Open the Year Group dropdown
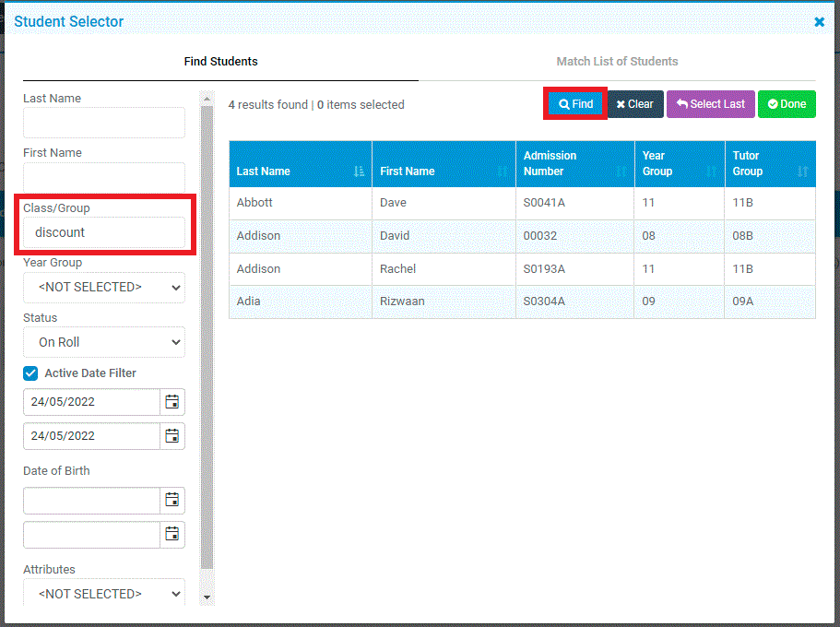 click(x=104, y=288)
